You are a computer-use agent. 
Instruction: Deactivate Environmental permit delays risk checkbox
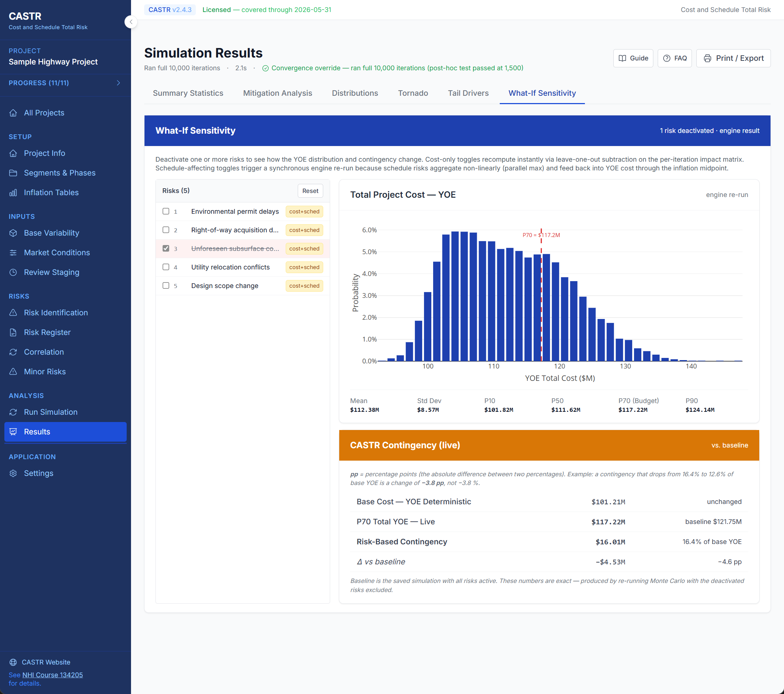coord(166,212)
